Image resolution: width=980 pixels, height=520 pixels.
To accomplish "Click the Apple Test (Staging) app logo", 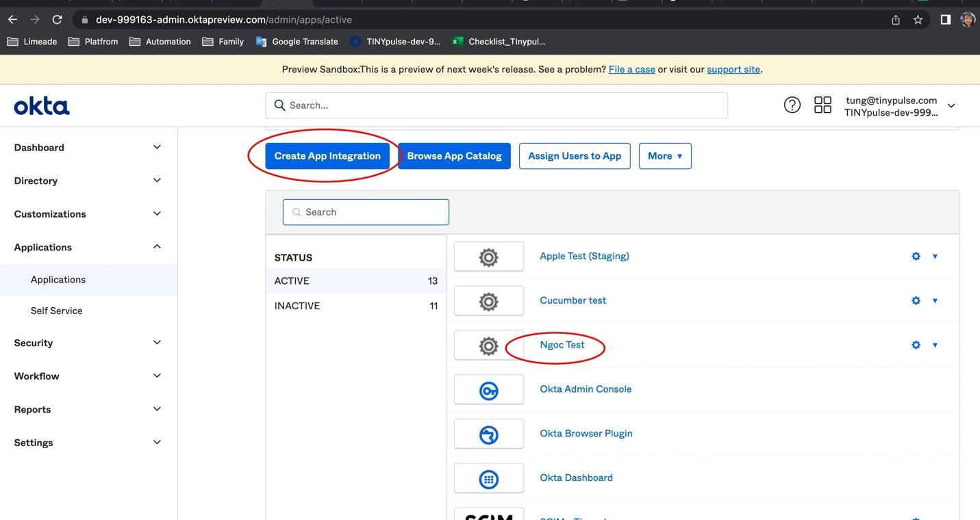I will [489, 257].
